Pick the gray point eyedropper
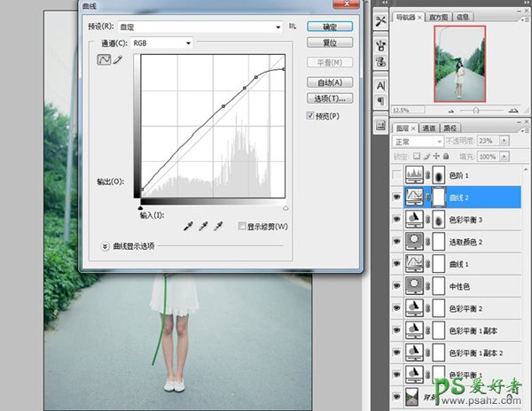 [203, 227]
